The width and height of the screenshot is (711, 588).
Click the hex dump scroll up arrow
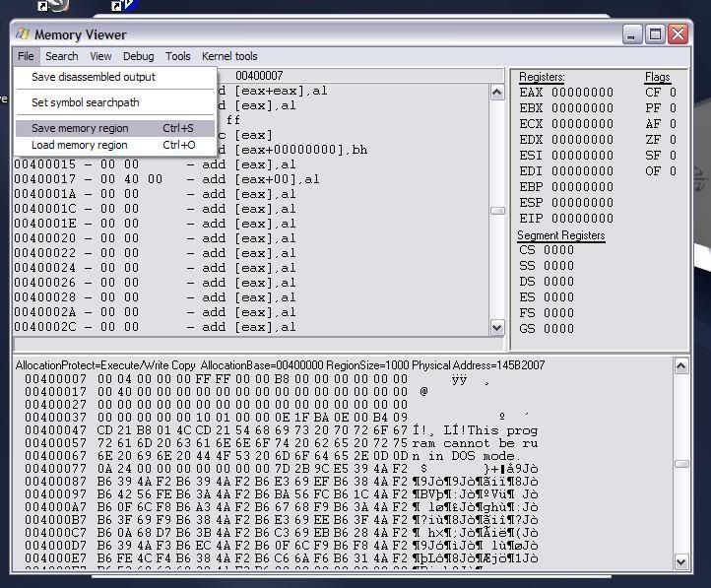(681, 366)
